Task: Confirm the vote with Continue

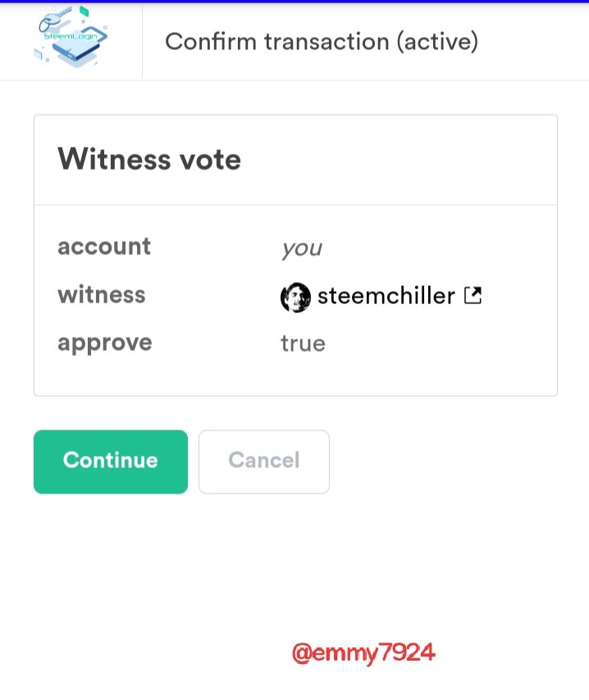Action: pos(111,461)
